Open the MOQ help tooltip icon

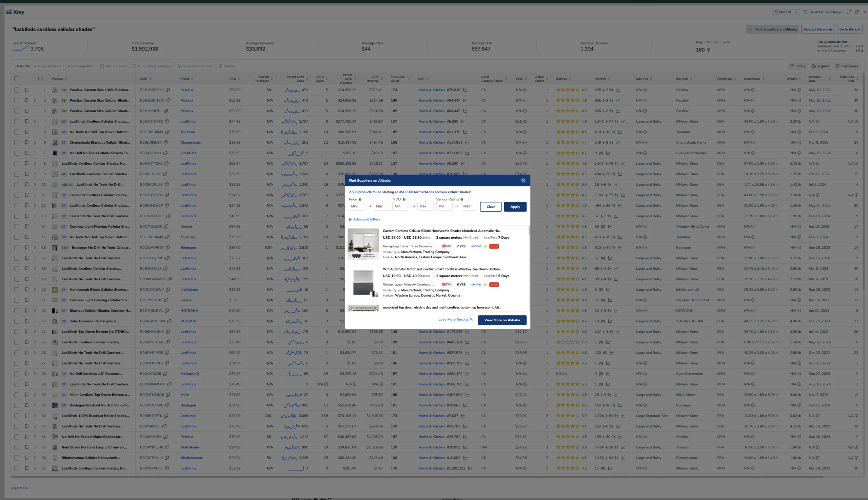(x=404, y=199)
